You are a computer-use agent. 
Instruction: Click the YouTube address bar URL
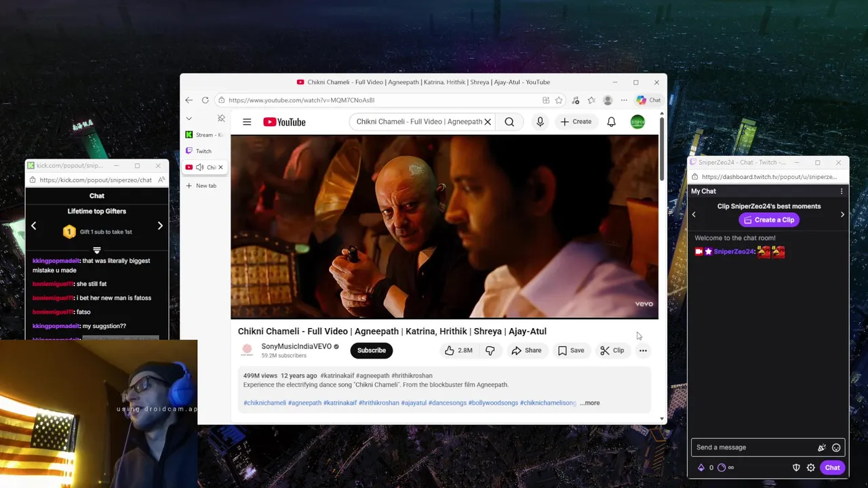click(301, 100)
